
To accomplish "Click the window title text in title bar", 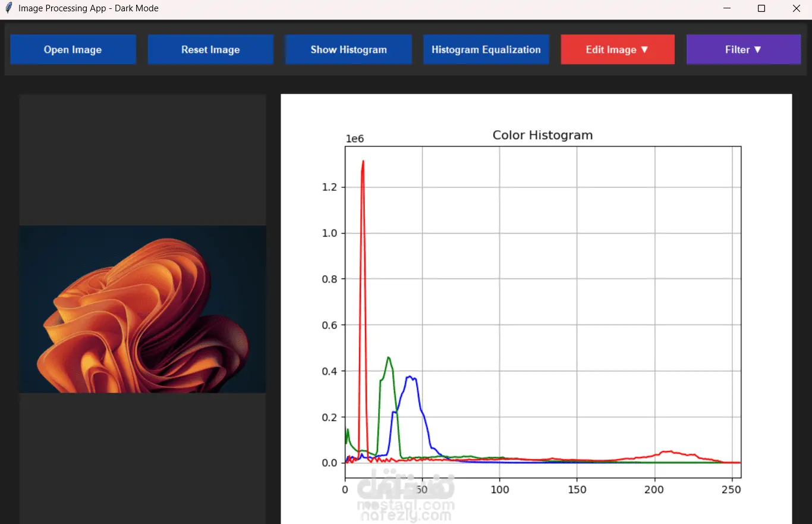I will 89,8.
